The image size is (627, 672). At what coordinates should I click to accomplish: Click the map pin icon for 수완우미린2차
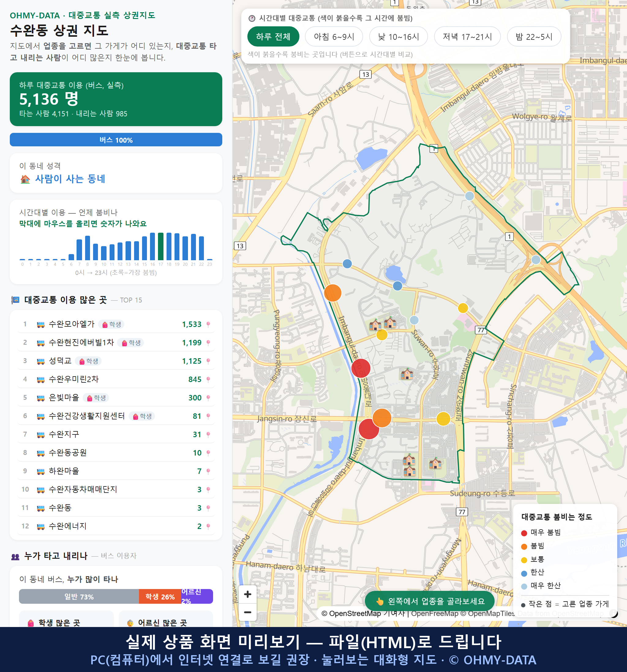pyautogui.click(x=208, y=380)
